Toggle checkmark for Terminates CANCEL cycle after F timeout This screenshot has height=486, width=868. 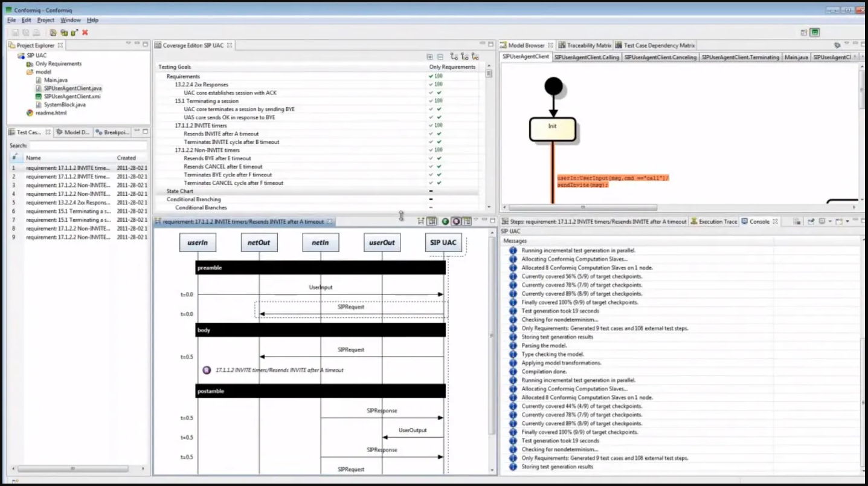click(439, 183)
